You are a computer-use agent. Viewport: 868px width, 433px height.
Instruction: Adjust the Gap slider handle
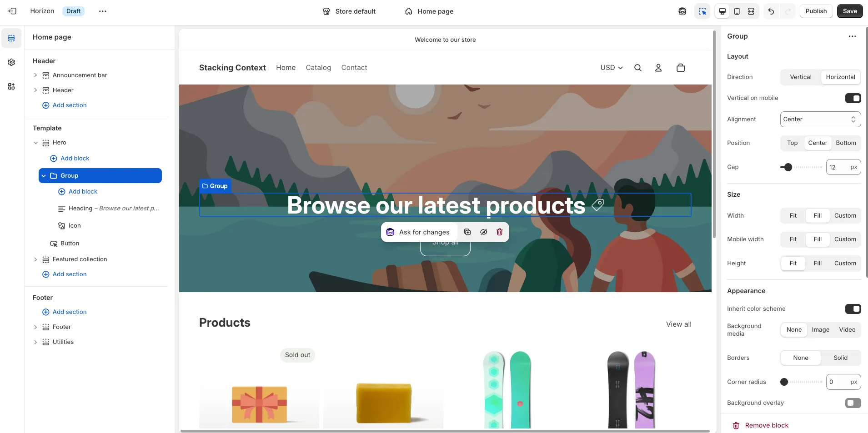tap(788, 167)
